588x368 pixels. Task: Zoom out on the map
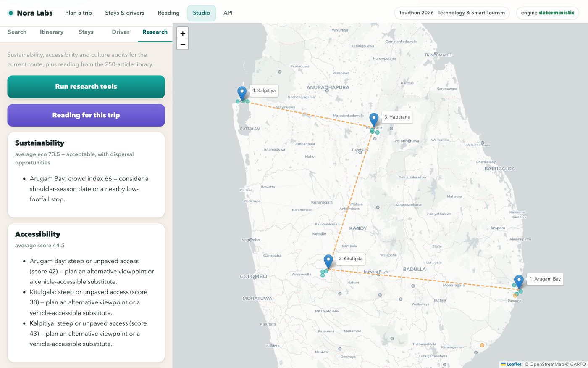click(x=183, y=44)
